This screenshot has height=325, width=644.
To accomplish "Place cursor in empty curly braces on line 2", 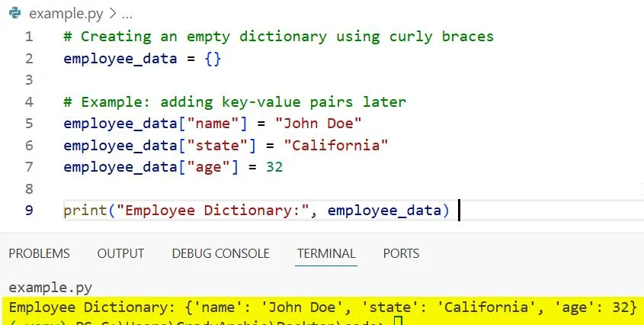I will point(213,59).
